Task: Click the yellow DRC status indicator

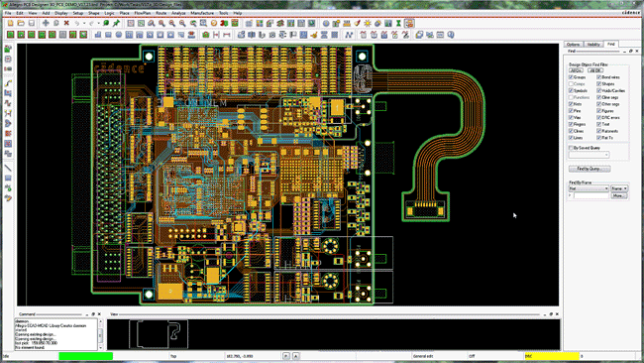Action: pos(552,356)
